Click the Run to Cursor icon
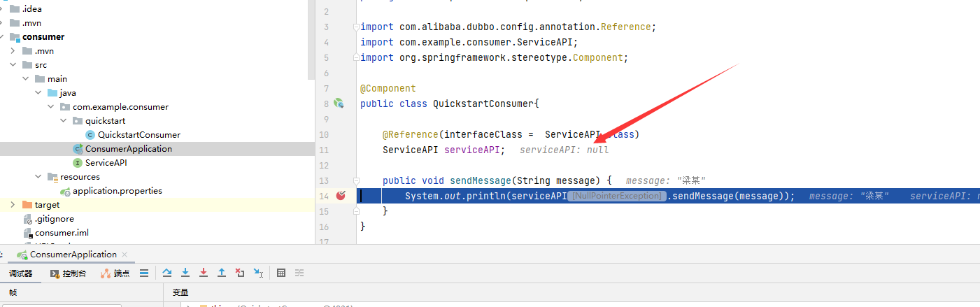This screenshot has width=980, height=307. click(x=258, y=273)
